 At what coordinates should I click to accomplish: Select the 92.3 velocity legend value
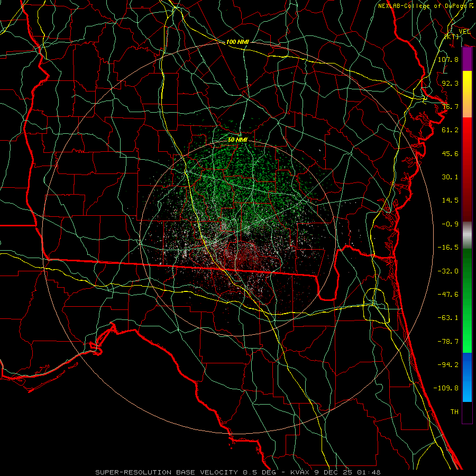coord(450,83)
